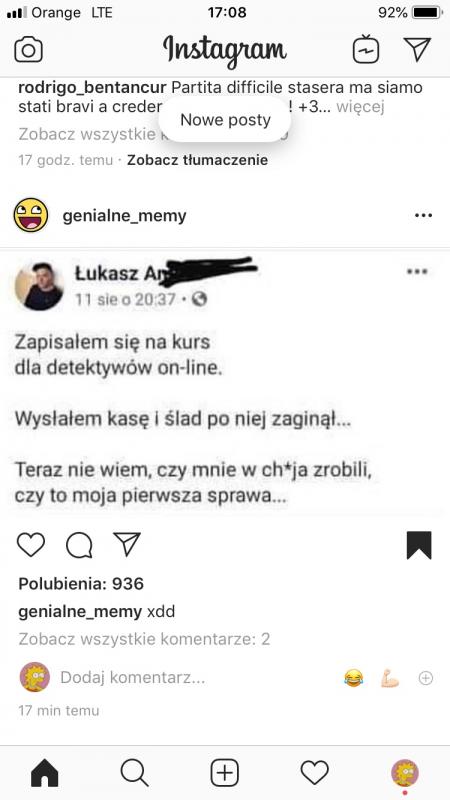
Task: Like the genialne_memy post with heart
Action: click(x=31, y=544)
